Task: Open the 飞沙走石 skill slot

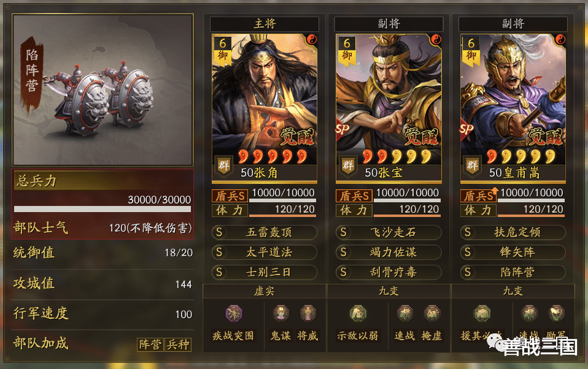Action: (389, 232)
